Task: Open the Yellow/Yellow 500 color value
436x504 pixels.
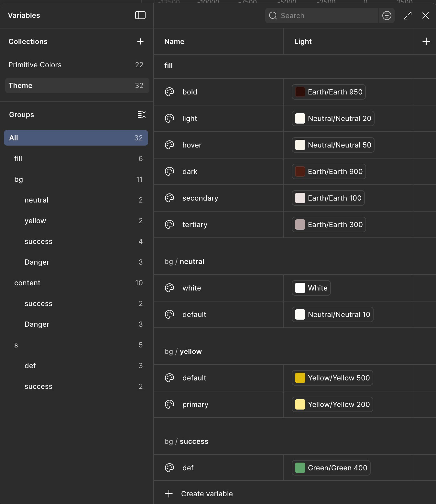Action: click(x=332, y=378)
